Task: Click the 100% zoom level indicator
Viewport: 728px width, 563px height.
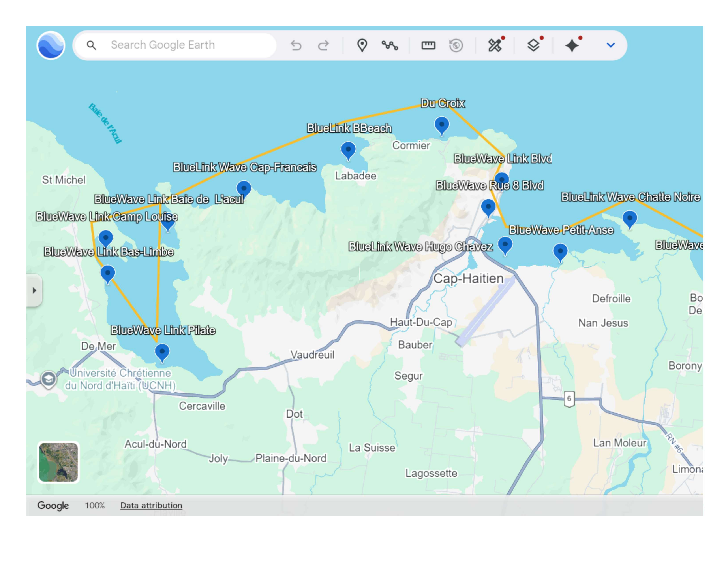Action: pyautogui.click(x=95, y=505)
